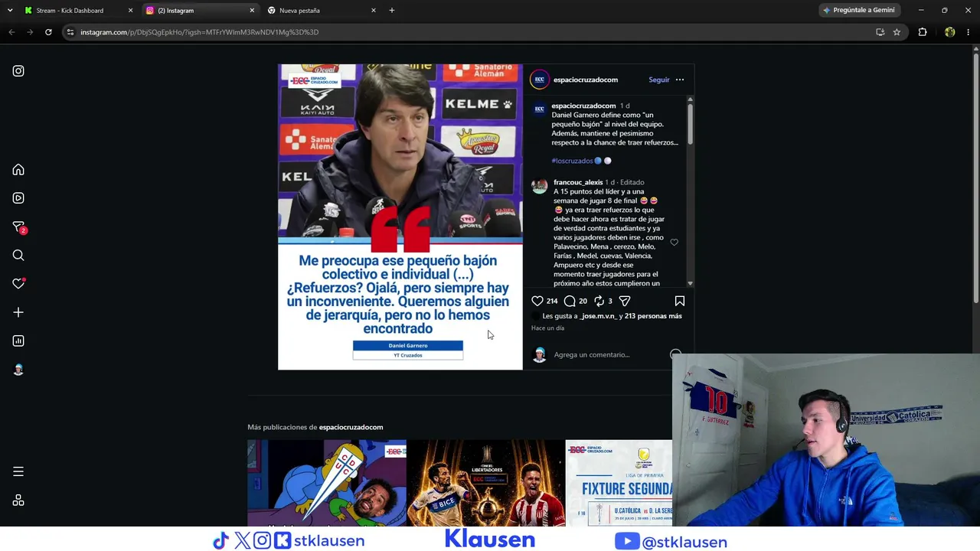The image size is (980, 551).
Task: Visit francouc_alexis's profile from comment
Action: [578, 182]
